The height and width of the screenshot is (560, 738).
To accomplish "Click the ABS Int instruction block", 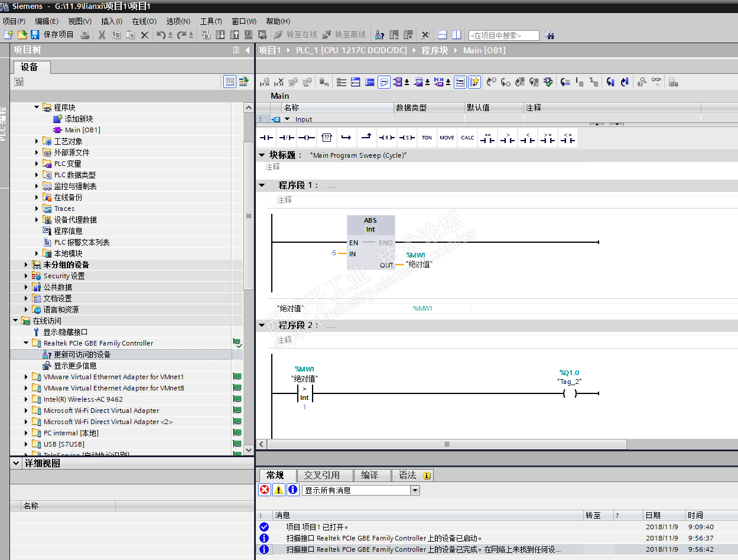I will [x=370, y=242].
